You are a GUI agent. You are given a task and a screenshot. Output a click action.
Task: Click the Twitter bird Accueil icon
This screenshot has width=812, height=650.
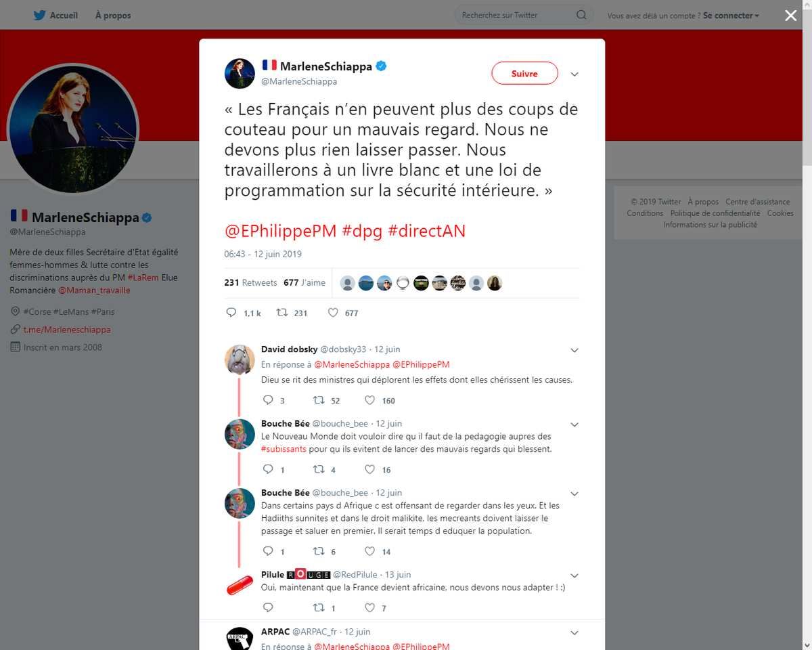tap(40, 15)
